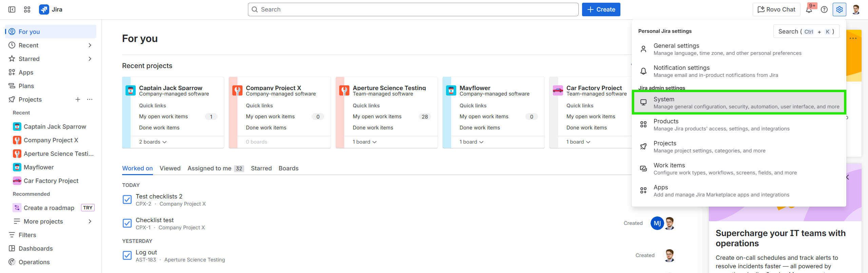Open General settings menu item
The height and width of the screenshot is (273, 868).
pos(739,49)
